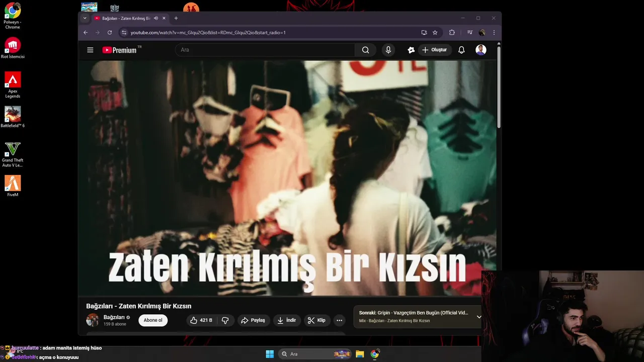
Task: Focus the YouTube Ara search field
Action: point(265,50)
